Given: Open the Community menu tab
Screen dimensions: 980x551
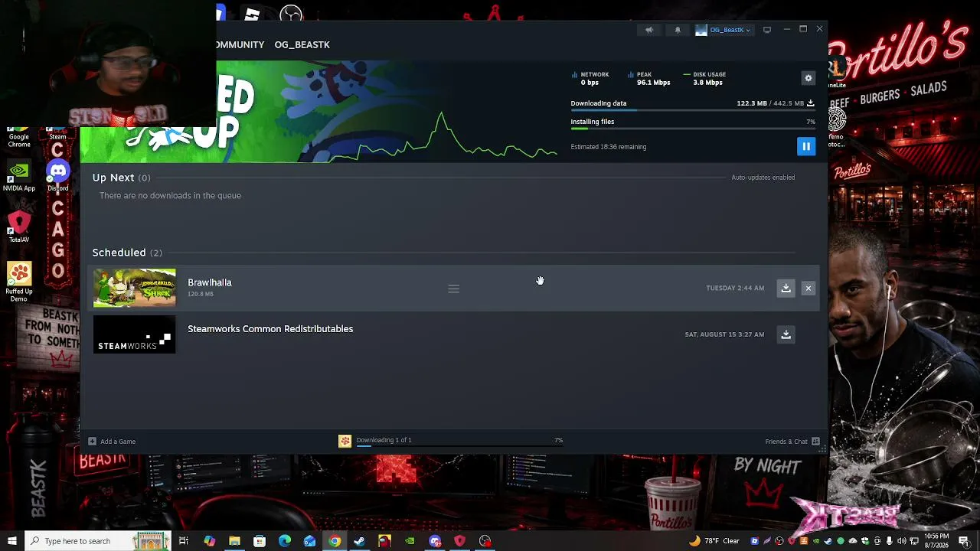Looking at the screenshot, I should pyautogui.click(x=240, y=44).
